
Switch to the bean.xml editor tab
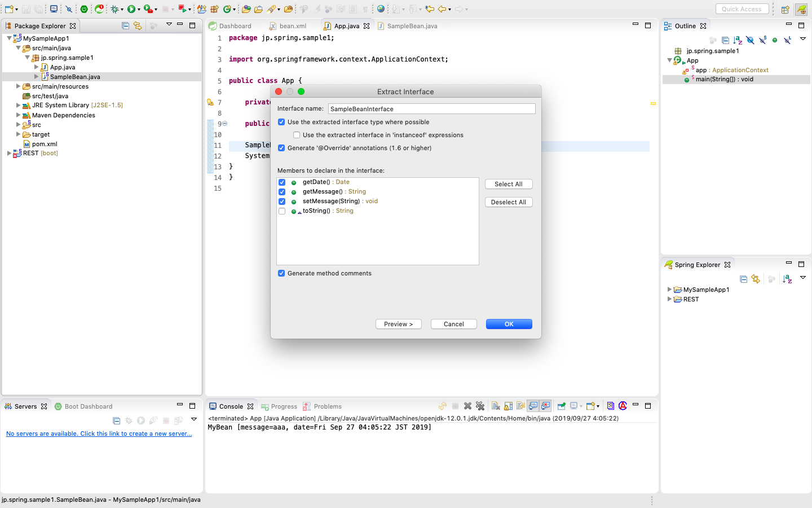[x=288, y=26]
